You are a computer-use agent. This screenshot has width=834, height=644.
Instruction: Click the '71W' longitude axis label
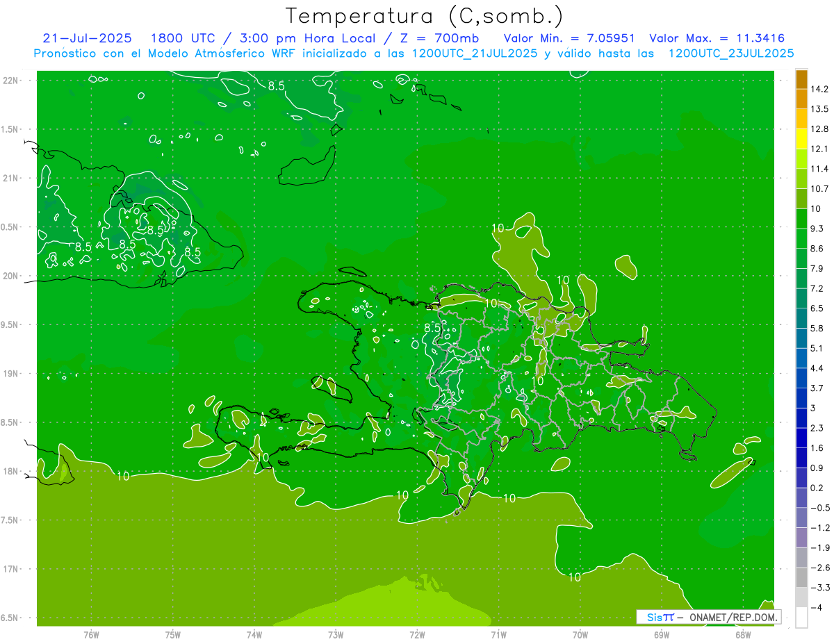[498, 635]
